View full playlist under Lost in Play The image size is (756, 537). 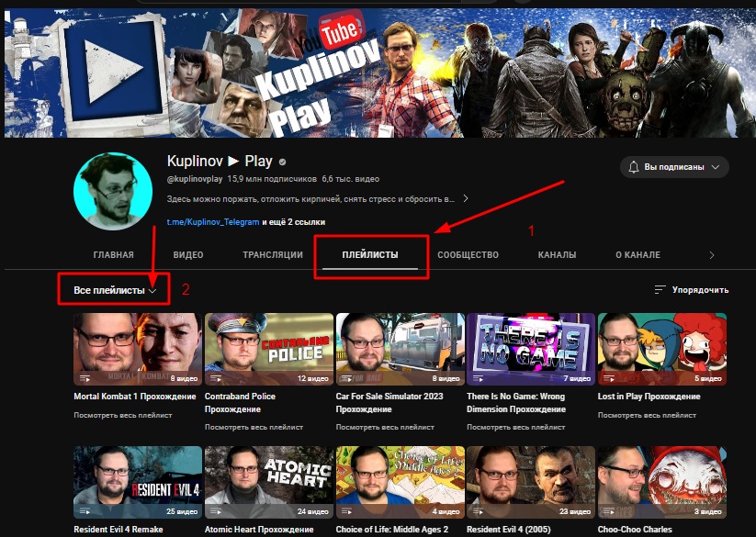[x=647, y=415]
